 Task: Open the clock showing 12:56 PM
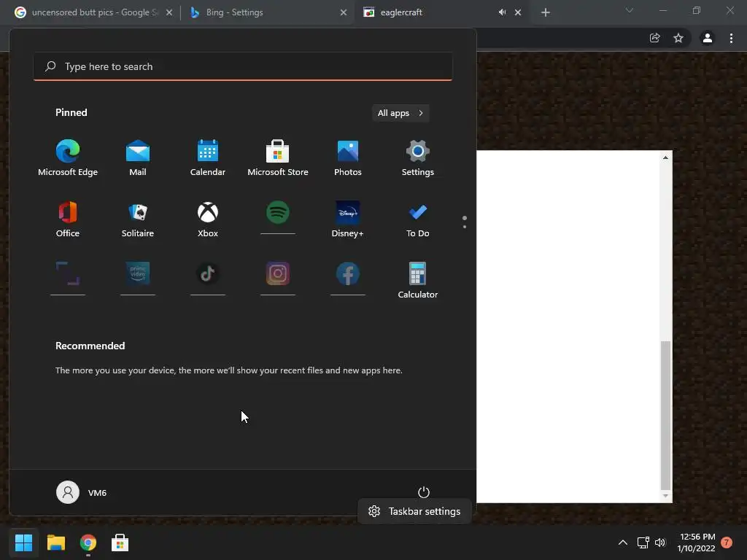697,542
